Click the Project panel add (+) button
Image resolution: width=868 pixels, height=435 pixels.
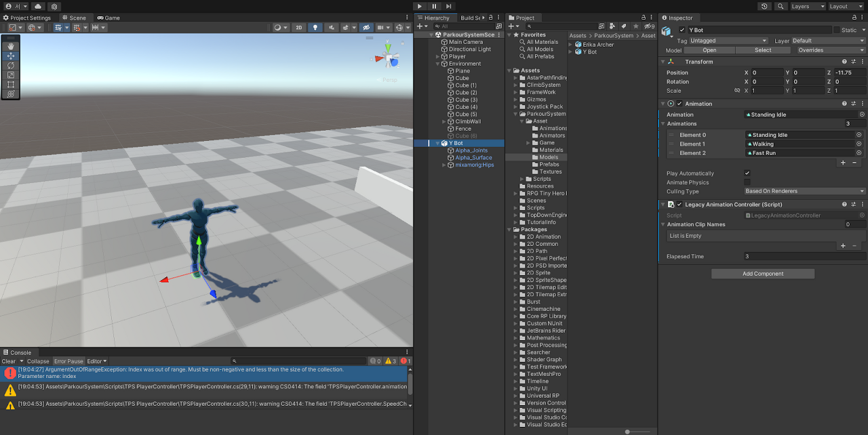[513, 26]
